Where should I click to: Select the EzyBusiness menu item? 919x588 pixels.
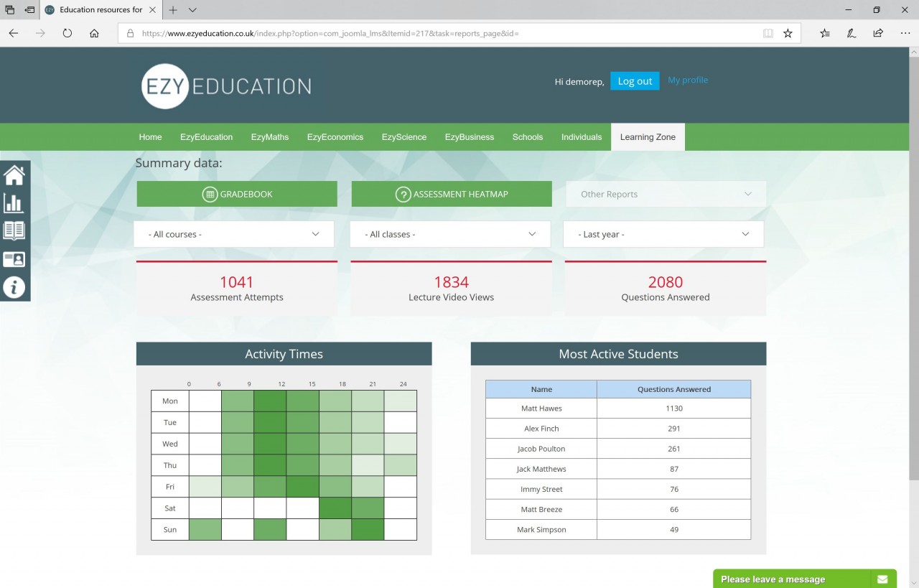click(470, 137)
